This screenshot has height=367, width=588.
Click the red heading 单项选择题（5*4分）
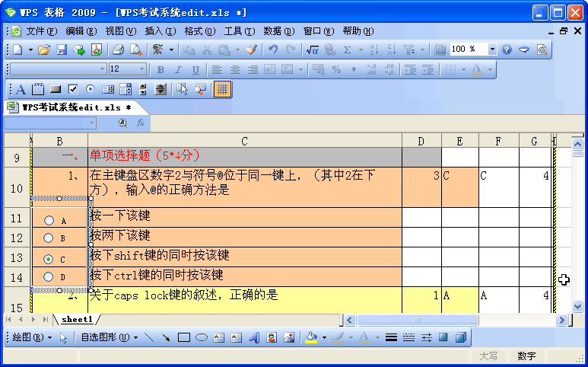tap(145, 155)
